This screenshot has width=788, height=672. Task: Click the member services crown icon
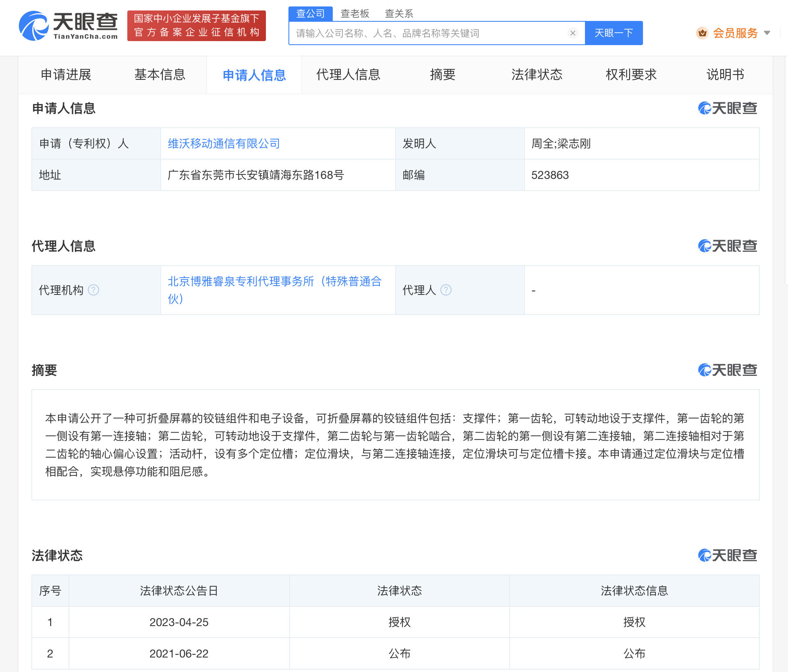click(703, 33)
